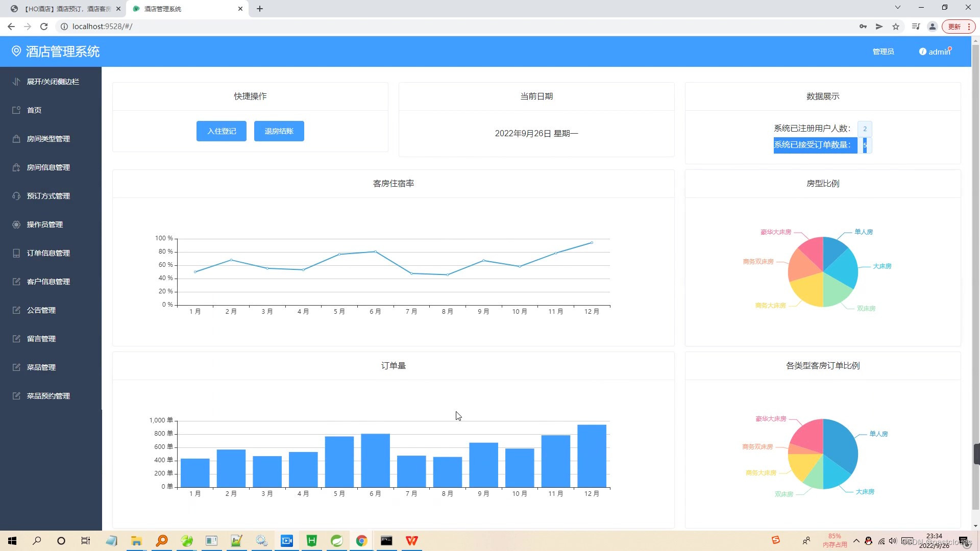Image resolution: width=980 pixels, height=551 pixels.
Task: Click the 公告管理 edit icon
Action: [x=16, y=310]
